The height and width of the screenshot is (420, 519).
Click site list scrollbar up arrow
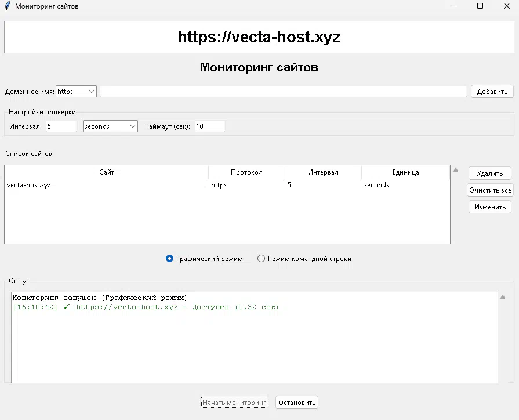(x=456, y=171)
